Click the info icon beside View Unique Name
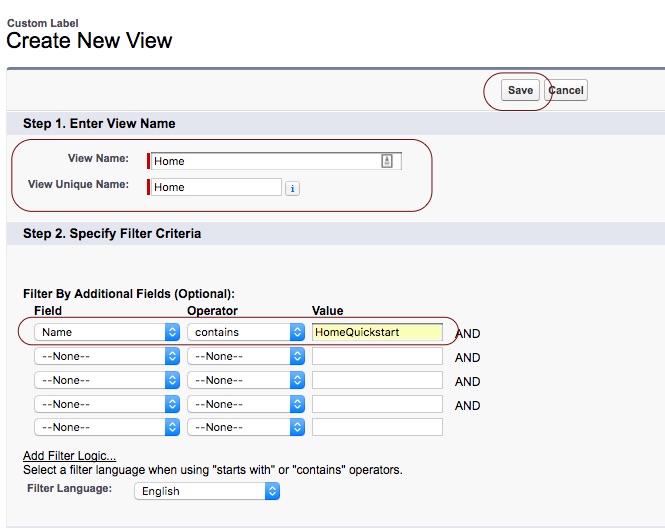 (x=292, y=188)
